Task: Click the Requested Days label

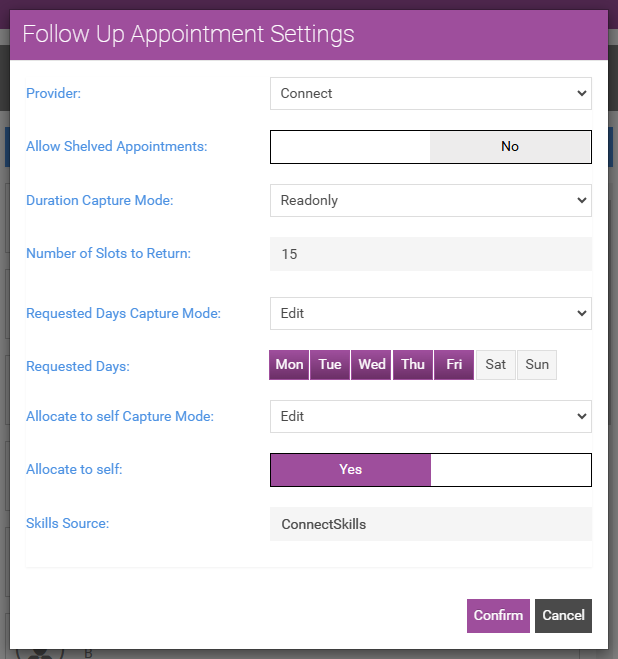Action: coord(78,366)
